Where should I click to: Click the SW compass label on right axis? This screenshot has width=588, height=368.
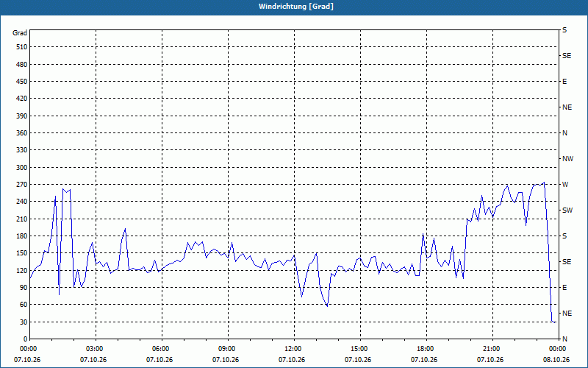(567, 210)
